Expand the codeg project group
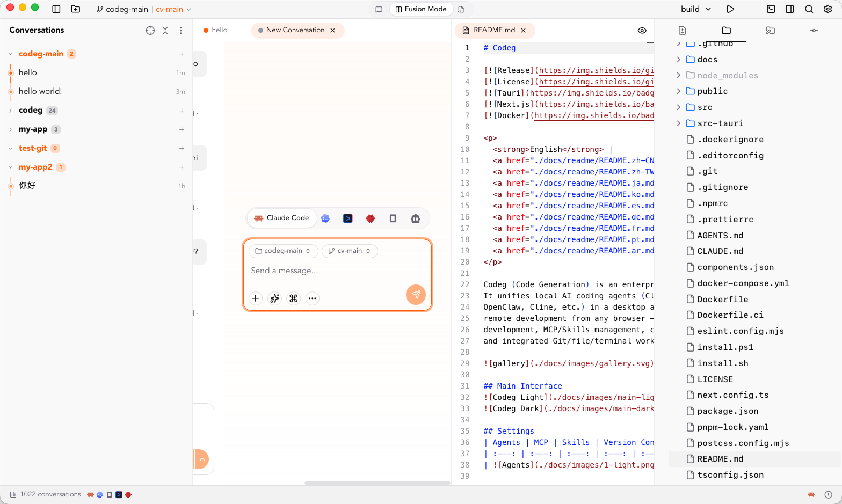The width and height of the screenshot is (842, 504). 10,111
